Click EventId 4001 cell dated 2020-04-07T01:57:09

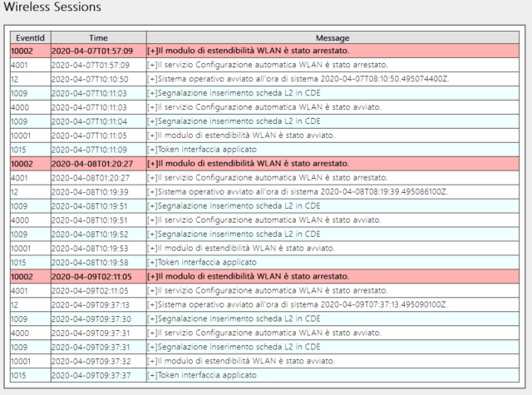[20, 65]
